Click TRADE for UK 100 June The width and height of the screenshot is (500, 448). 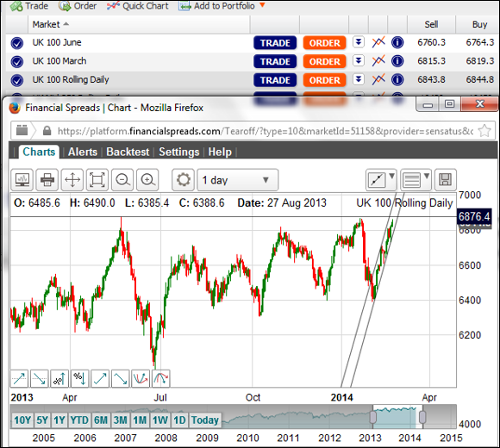pos(275,43)
